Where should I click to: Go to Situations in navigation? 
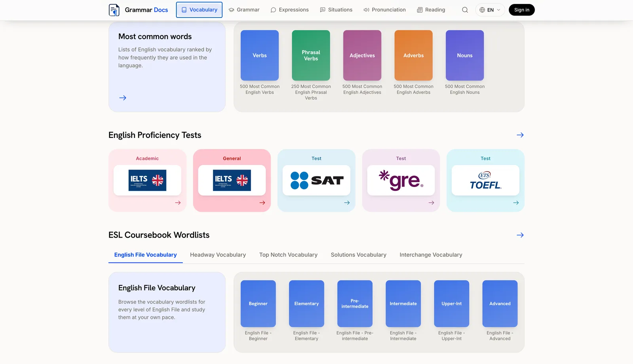tap(336, 10)
